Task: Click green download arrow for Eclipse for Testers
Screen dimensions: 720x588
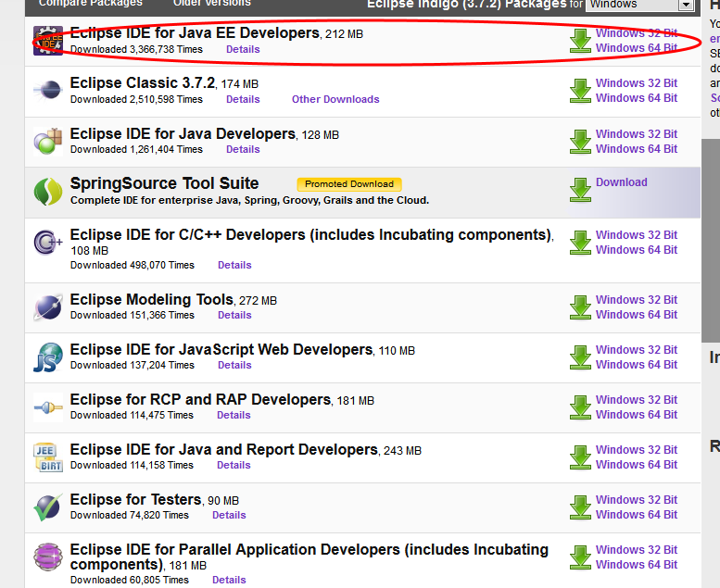Action: point(580,507)
